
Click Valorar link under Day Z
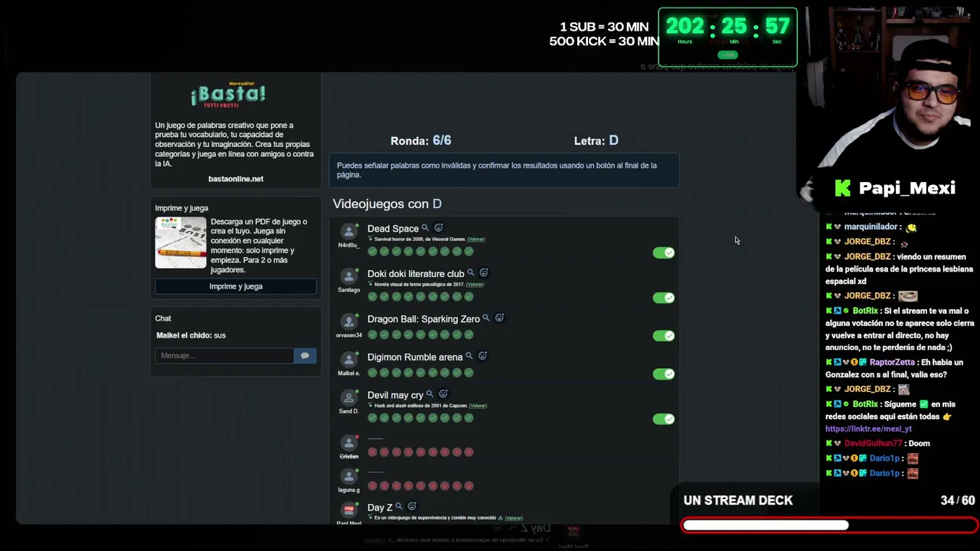513,518
